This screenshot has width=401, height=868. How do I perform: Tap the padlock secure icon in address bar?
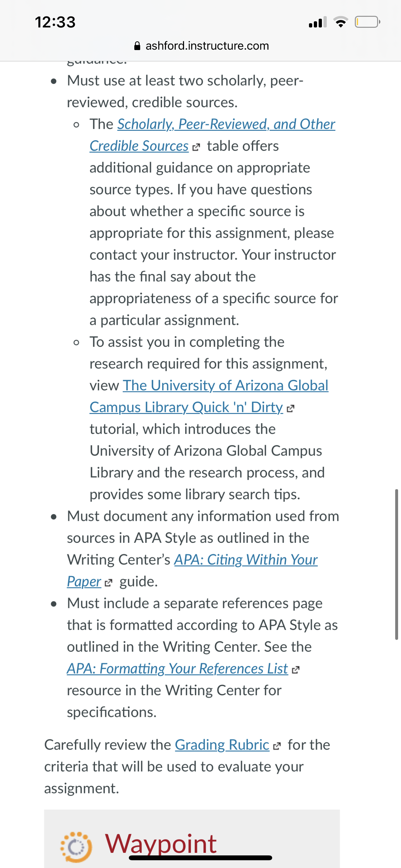pyautogui.click(x=137, y=46)
